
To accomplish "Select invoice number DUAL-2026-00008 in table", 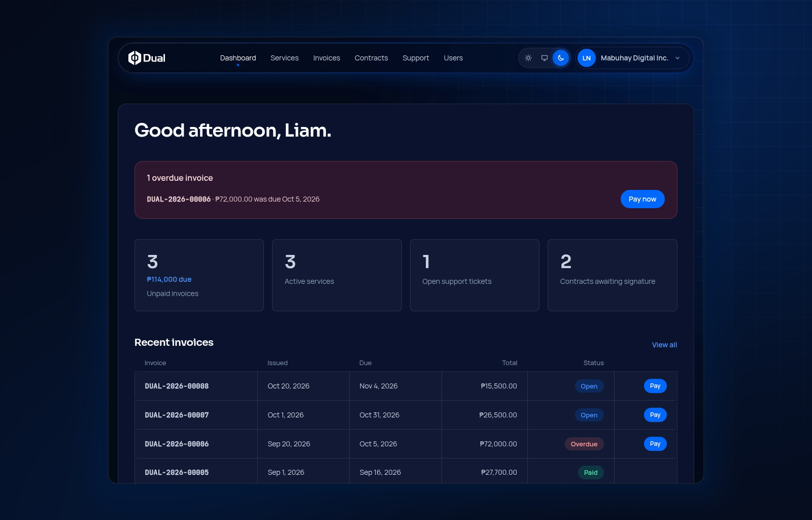I will coord(177,386).
